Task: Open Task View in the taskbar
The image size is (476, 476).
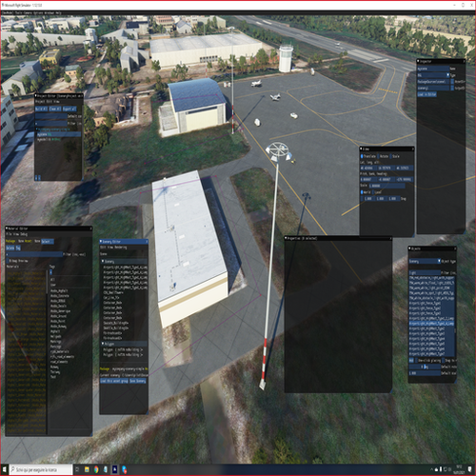Action: [77, 469]
